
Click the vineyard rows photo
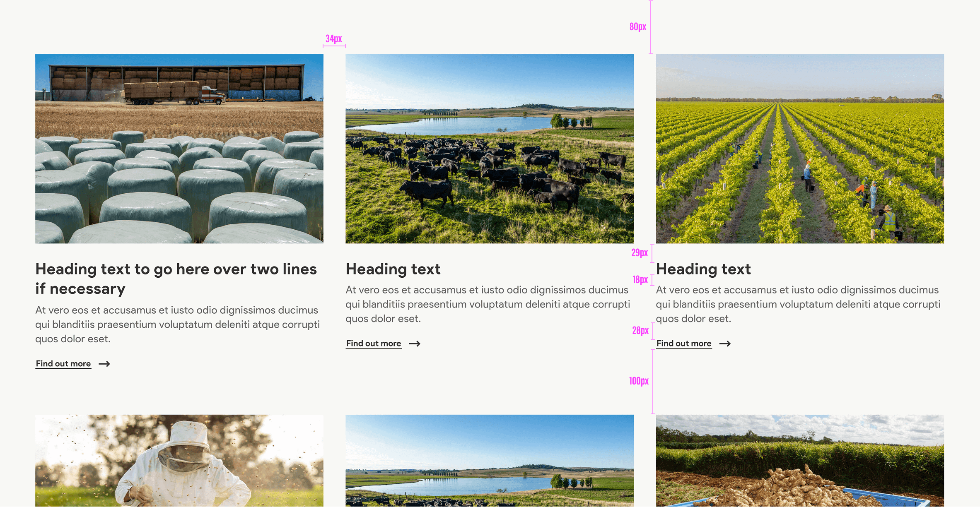click(x=800, y=149)
